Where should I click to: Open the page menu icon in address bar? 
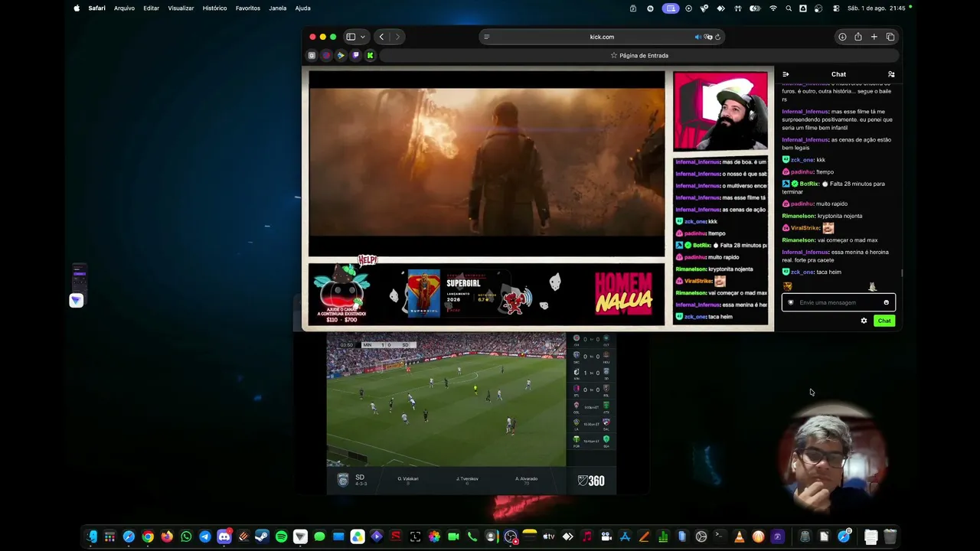coord(486,37)
